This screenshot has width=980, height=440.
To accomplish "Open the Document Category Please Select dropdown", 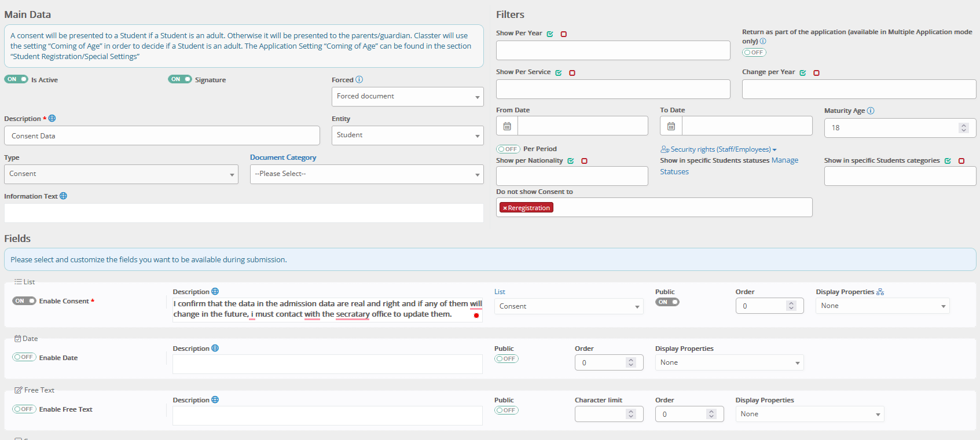I will coord(366,174).
